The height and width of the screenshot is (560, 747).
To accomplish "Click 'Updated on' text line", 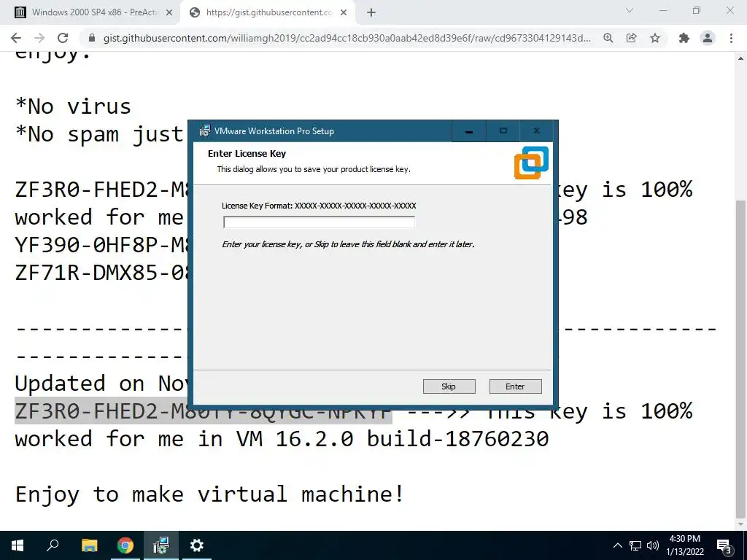I will [x=102, y=383].
